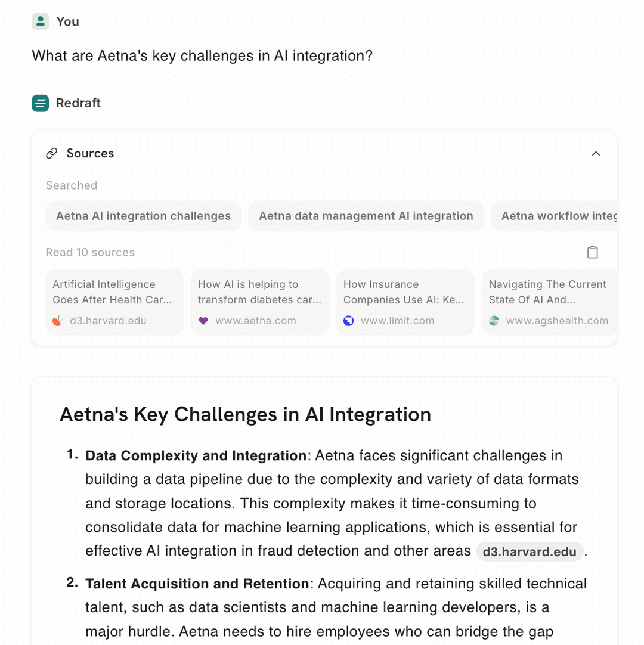The image size is (644, 645).
Task: Copy sources using the clipboard icon
Action: 592,252
